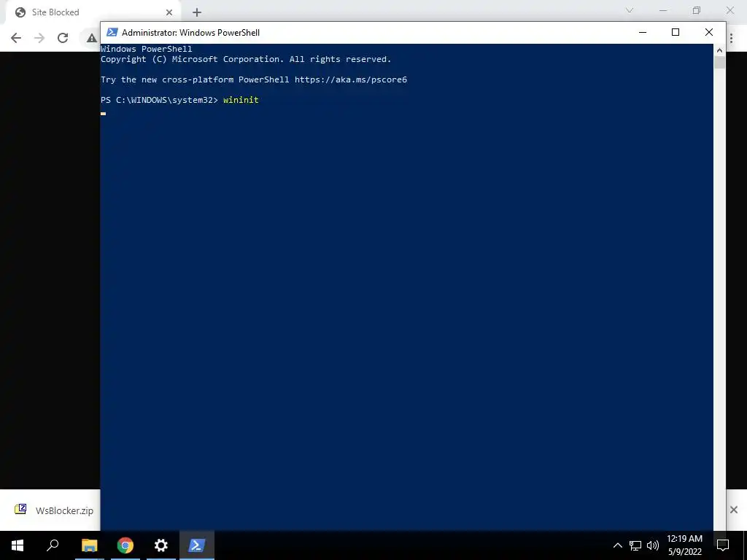Open the Chrome three-dot menu
747x560 pixels.
click(732, 38)
